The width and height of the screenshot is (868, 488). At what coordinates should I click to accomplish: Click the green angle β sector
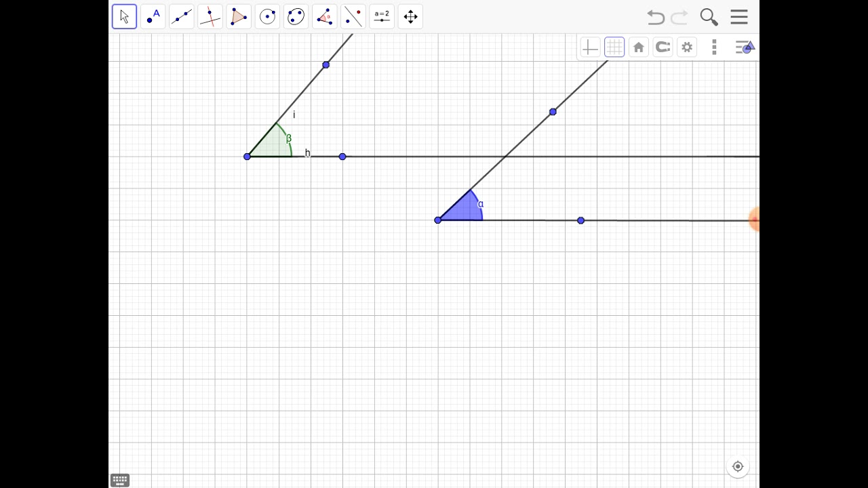click(x=271, y=145)
